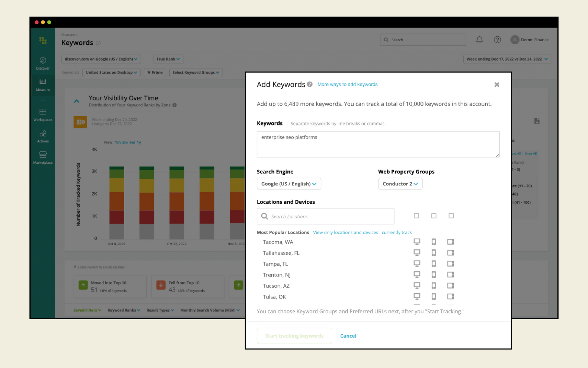The height and width of the screenshot is (368, 588).
Task: Check the select-all box above the desktop column
Action: point(416,216)
